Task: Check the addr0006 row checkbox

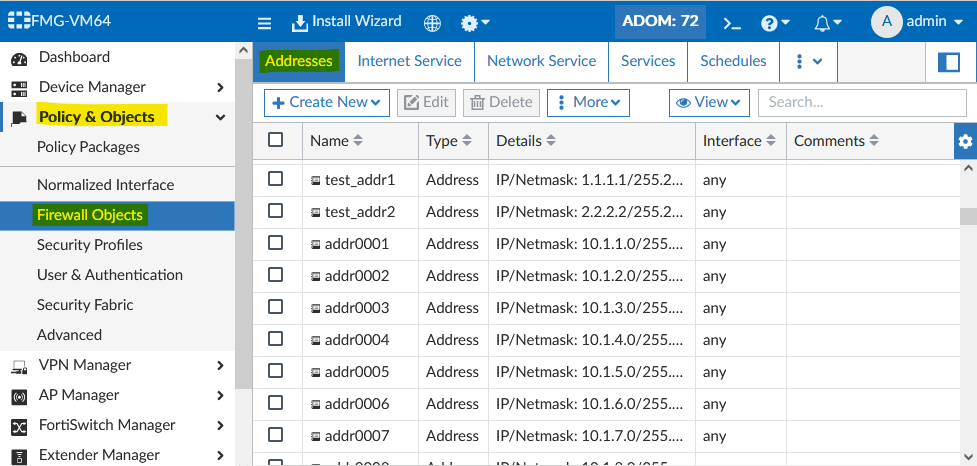Action: 275,402
